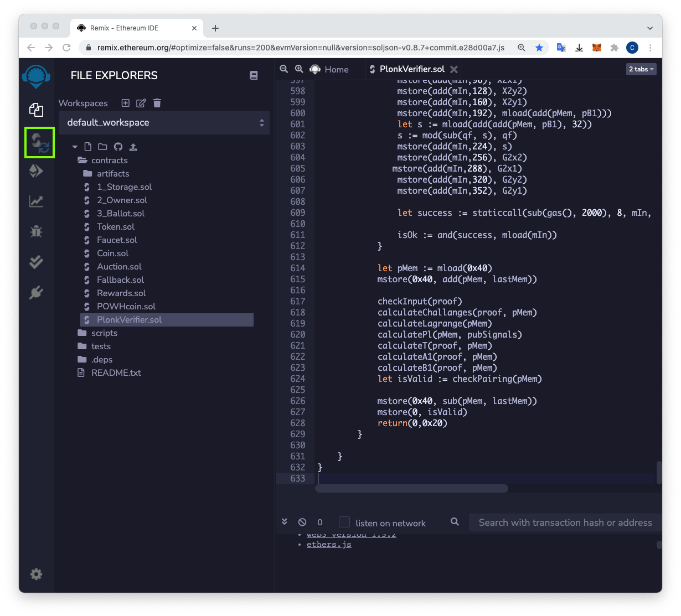Reload the browser page
The height and width of the screenshot is (616, 681).
pyautogui.click(x=66, y=48)
